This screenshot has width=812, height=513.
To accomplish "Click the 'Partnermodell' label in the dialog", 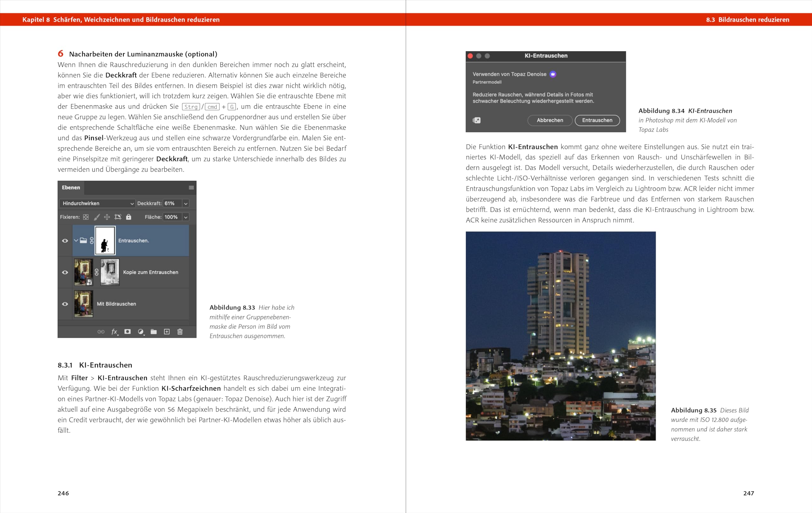I will point(487,82).
